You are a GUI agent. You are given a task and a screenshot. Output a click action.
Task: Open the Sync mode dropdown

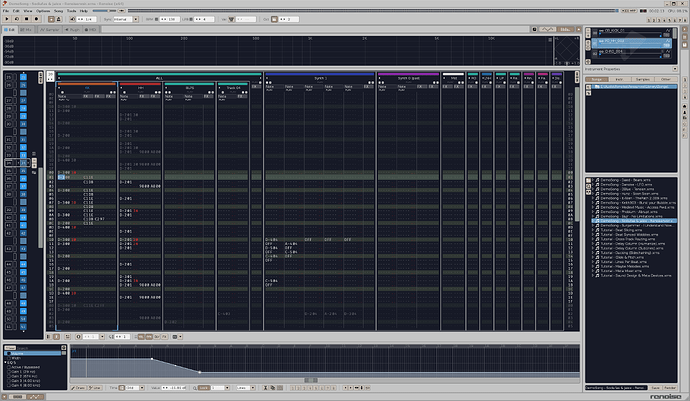pyautogui.click(x=126, y=19)
